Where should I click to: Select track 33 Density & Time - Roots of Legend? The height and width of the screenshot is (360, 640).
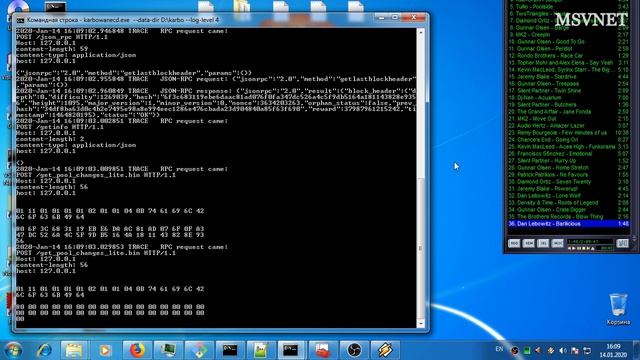tap(569, 203)
